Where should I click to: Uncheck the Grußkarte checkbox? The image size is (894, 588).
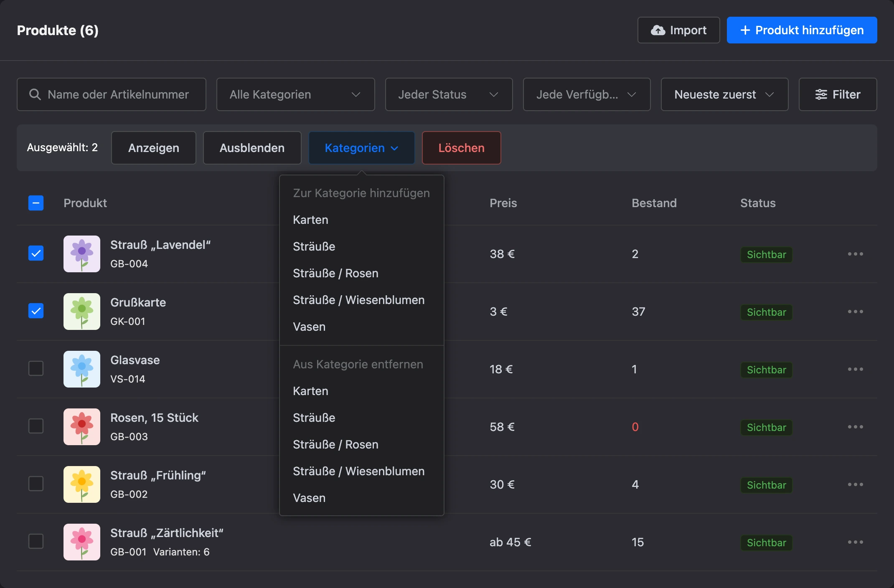tap(36, 311)
